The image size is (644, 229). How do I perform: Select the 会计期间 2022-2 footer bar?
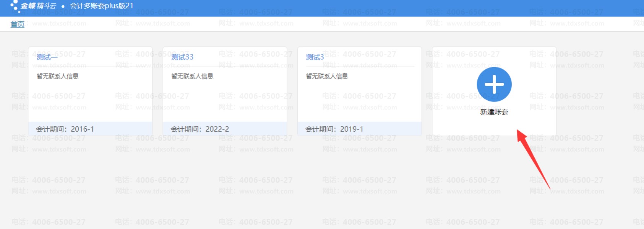pyautogui.click(x=225, y=129)
